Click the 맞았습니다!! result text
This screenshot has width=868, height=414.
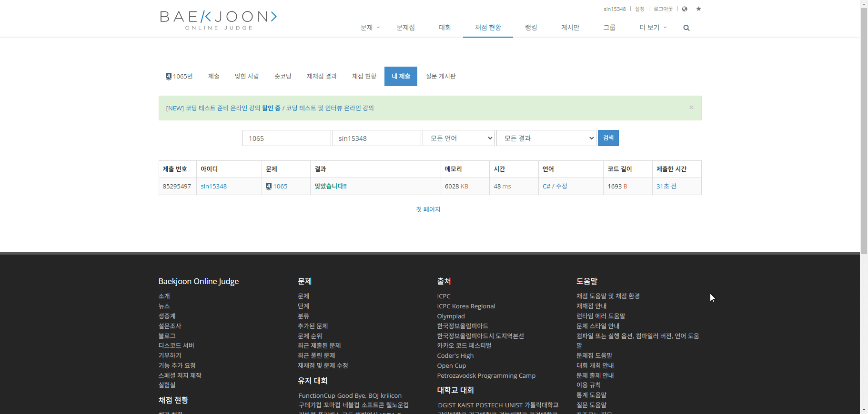[x=331, y=186]
